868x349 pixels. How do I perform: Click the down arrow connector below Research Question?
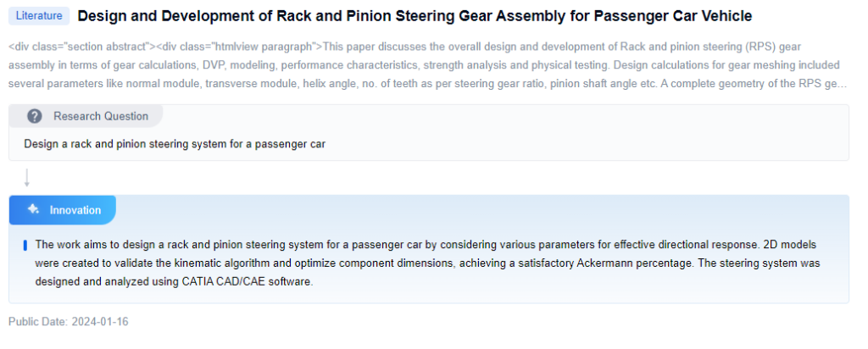(x=27, y=178)
